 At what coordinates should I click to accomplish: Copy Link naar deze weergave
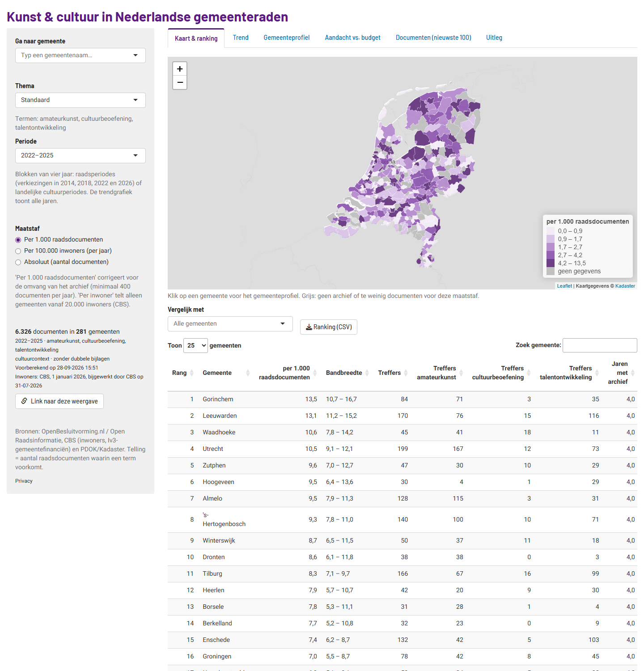pyautogui.click(x=59, y=401)
